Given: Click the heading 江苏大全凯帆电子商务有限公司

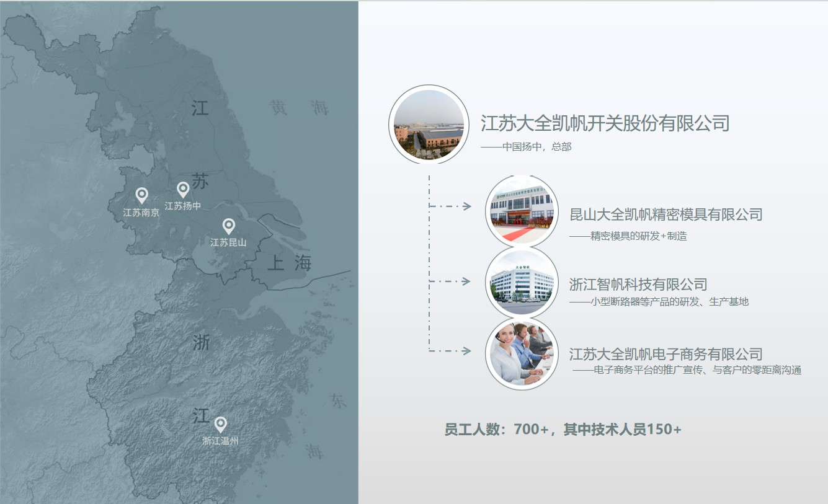Looking at the screenshot, I should [x=666, y=354].
